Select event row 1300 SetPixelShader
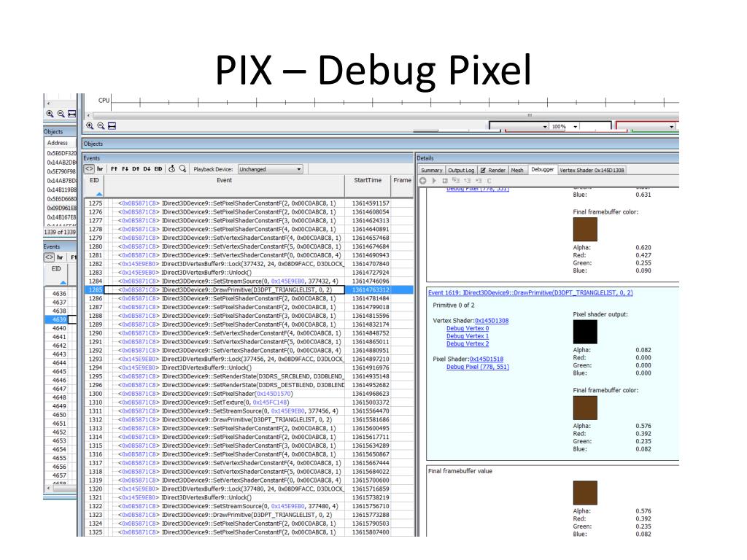 [249, 394]
